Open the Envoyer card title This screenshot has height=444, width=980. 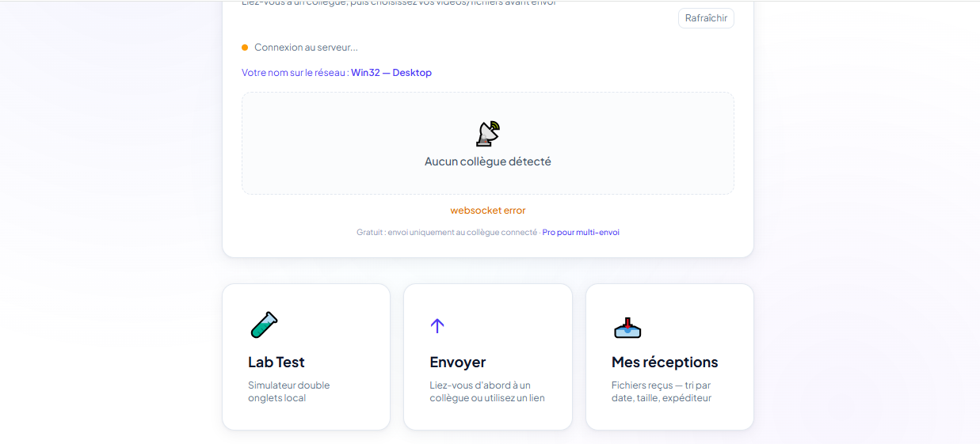pos(458,362)
